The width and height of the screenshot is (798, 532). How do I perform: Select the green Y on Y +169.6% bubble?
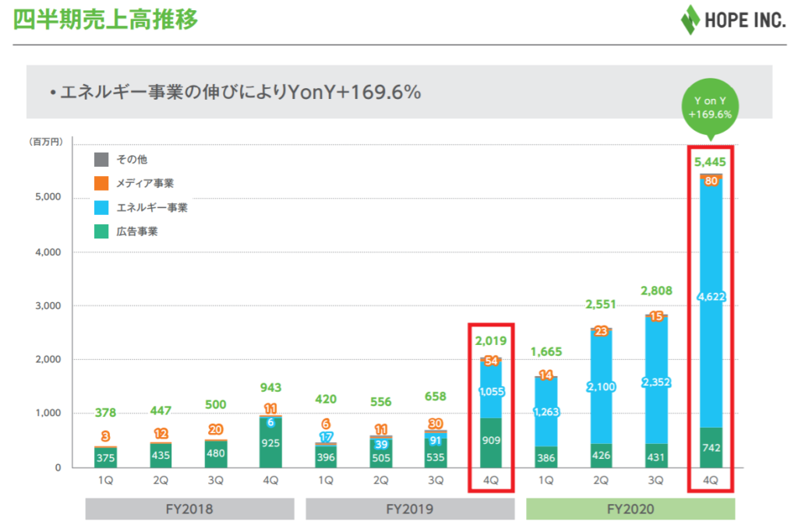(709, 107)
